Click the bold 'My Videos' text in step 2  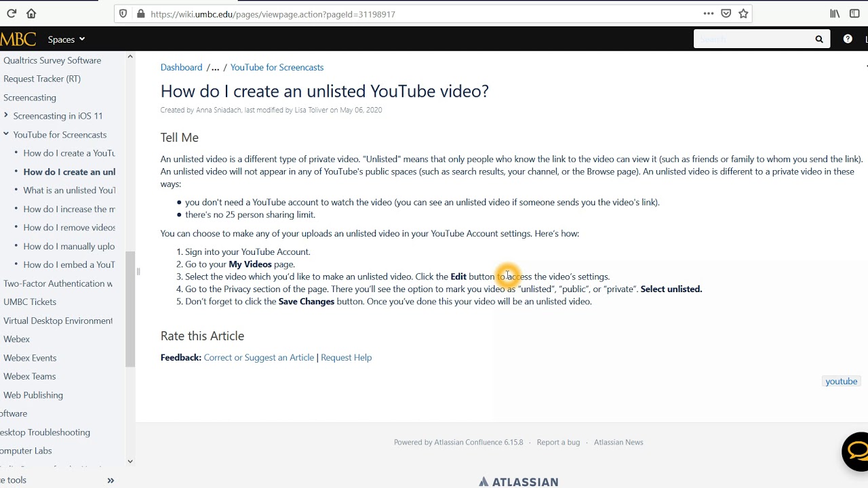(250, 264)
